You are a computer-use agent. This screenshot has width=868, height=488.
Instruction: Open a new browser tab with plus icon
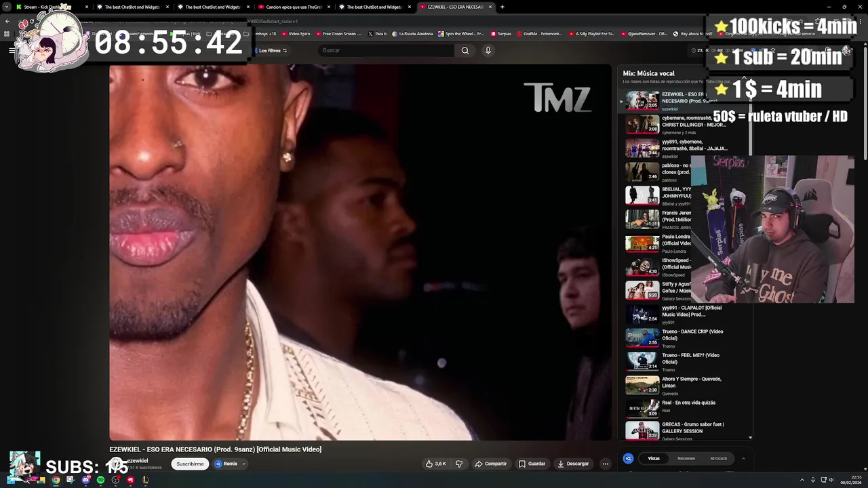[x=502, y=7]
